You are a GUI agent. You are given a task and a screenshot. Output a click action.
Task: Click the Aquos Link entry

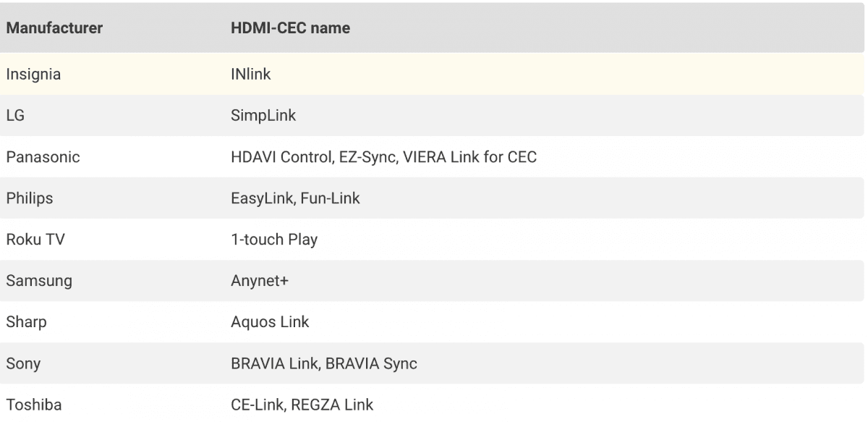coord(270,322)
